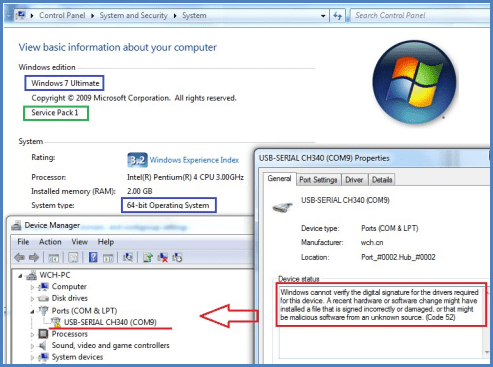Click the Port_#0002.Hub_#0002 location value

398,257
